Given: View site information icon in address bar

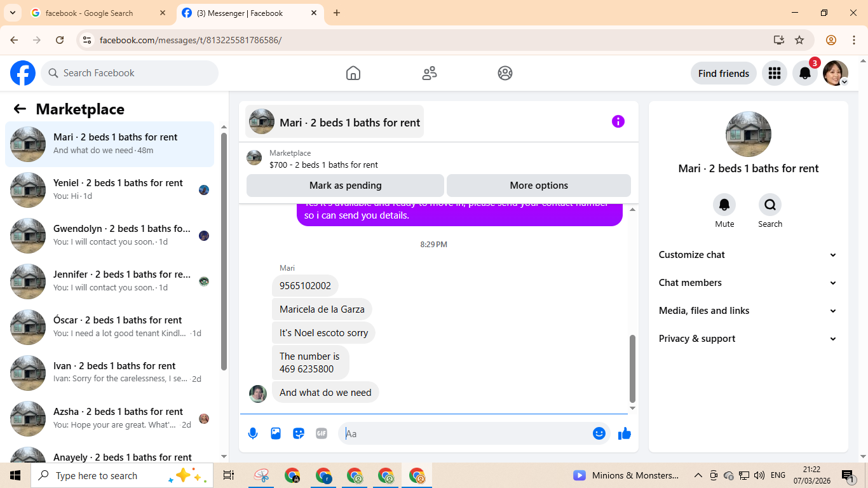Looking at the screenshot, I should 88,40.
